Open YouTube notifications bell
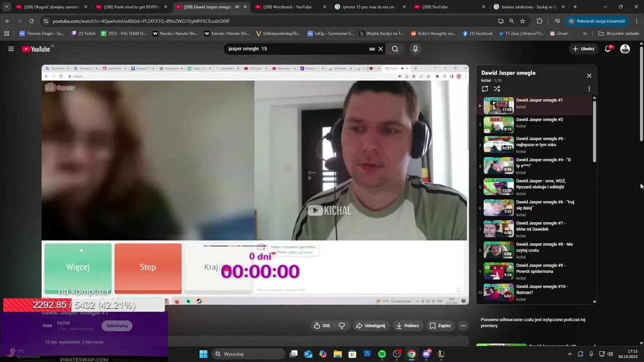The height and width of the screenshot is (362, 644). 608,49
